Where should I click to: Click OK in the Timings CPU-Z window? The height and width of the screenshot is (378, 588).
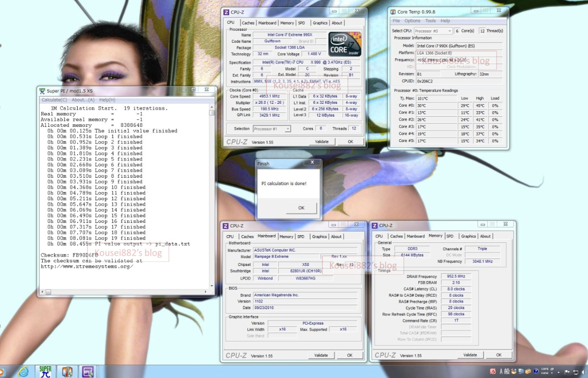499,355
